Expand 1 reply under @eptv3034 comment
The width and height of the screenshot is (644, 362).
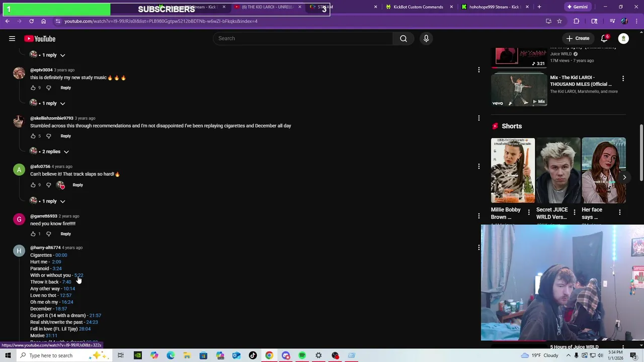coord(48,103)
